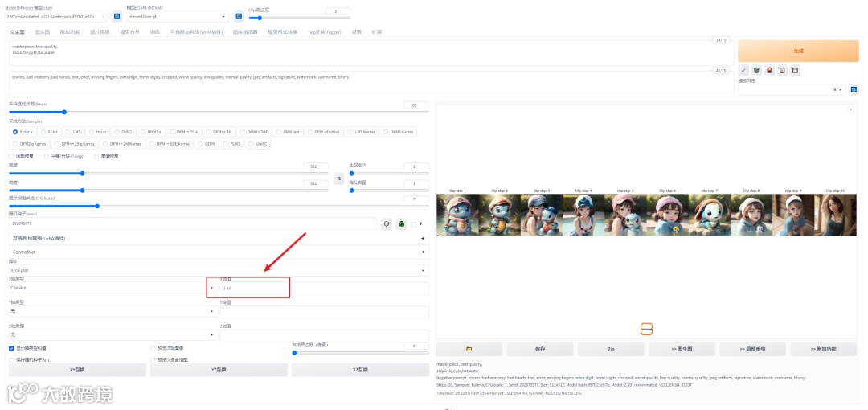Open the script dropdown showing X/Y/Z plot
The width and height of the screenshot is (868, 410).
tap(219, 270)
